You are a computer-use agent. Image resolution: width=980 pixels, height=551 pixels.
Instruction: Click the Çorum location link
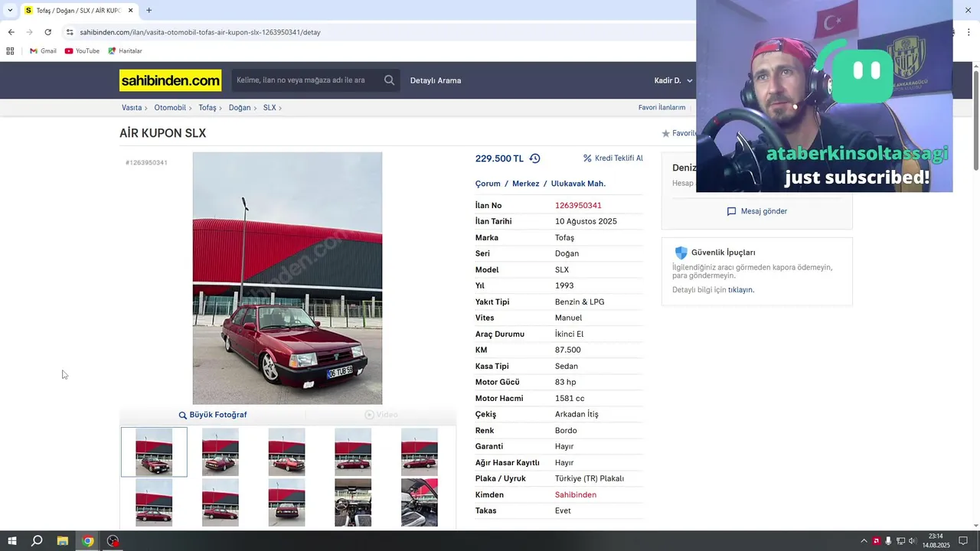[488, 184]
